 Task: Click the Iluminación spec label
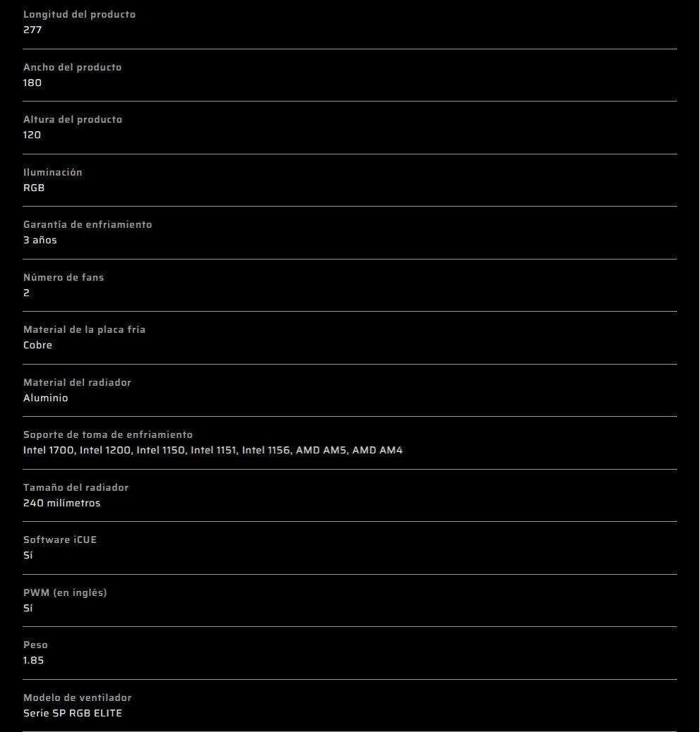coord(53,172)
